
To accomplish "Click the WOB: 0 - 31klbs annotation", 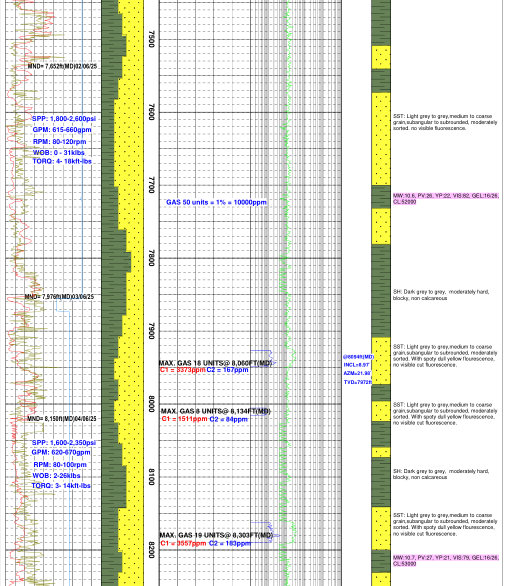I will [x=59, y=152].
